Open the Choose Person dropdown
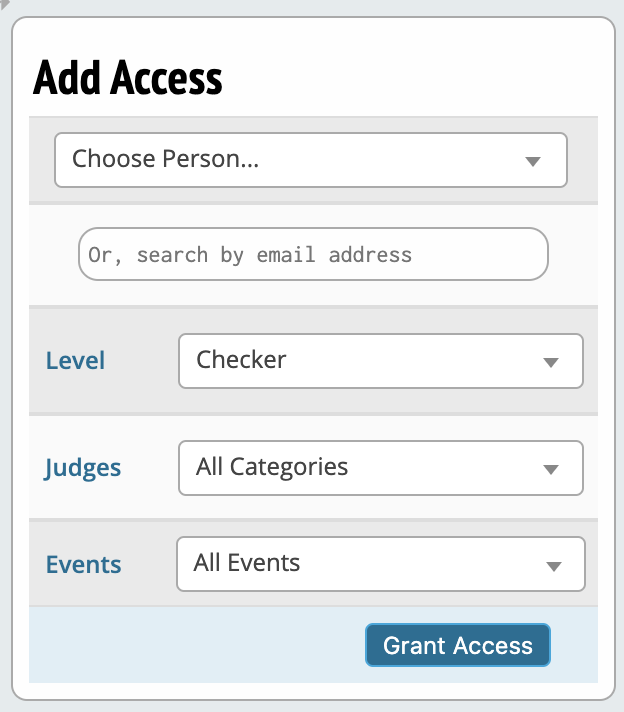 point(310,160)
